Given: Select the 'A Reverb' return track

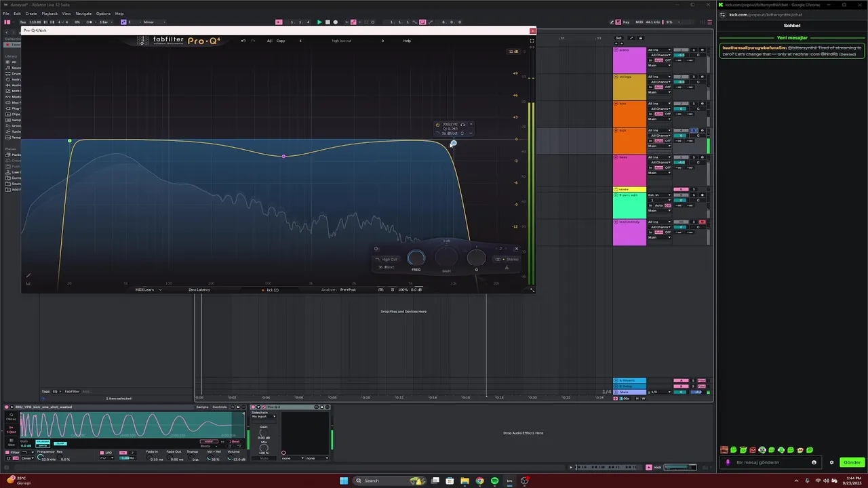Looking at the screenshot, I should point(629,381).
